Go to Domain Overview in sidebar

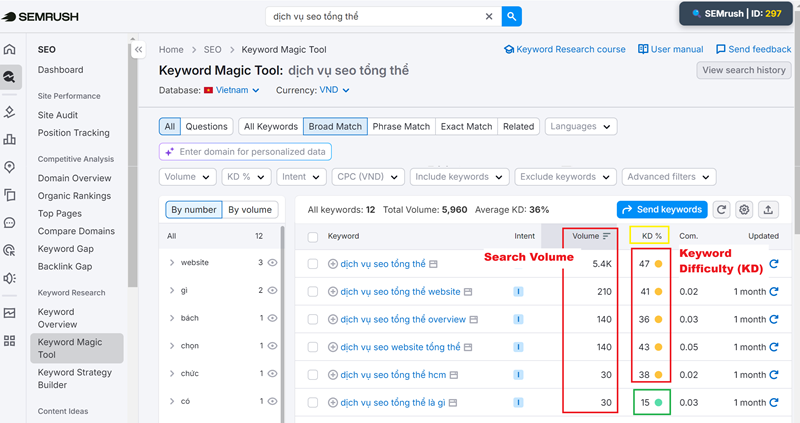click(x=74, y=178)
